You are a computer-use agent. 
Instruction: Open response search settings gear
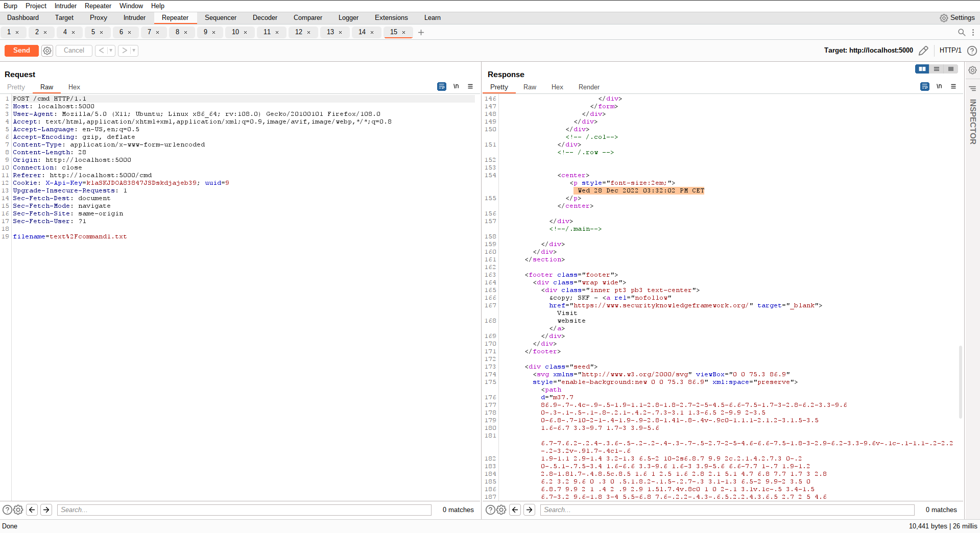pos(501,510)
